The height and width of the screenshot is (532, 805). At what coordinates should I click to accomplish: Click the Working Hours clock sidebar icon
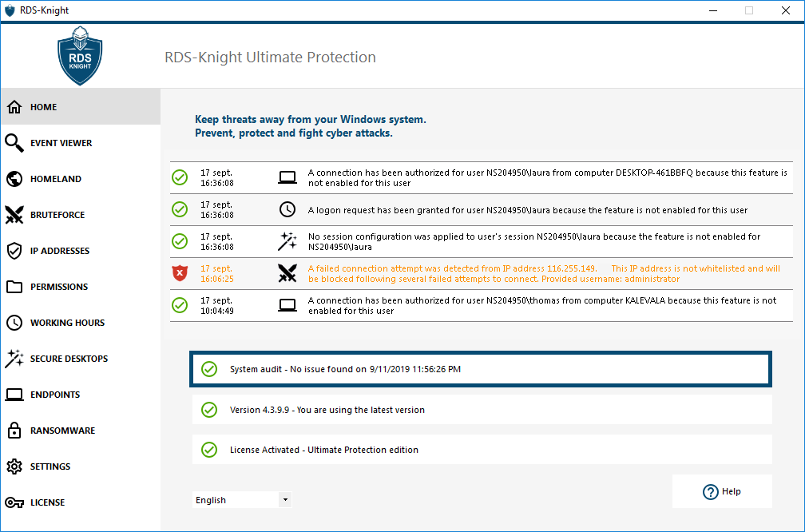(14, 323)
